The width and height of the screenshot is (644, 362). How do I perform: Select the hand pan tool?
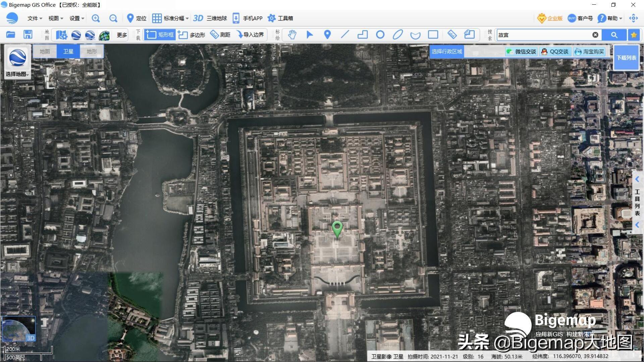tap(292, 35)
